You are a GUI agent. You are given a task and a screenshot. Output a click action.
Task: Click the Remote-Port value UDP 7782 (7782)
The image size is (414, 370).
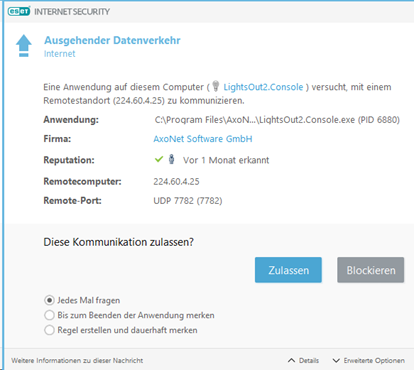188,201
